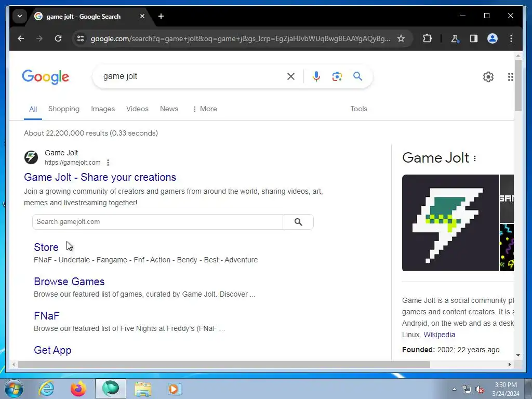Open Google quick settings gear
This screenshot has width=532, height=399.
[488, 77]
